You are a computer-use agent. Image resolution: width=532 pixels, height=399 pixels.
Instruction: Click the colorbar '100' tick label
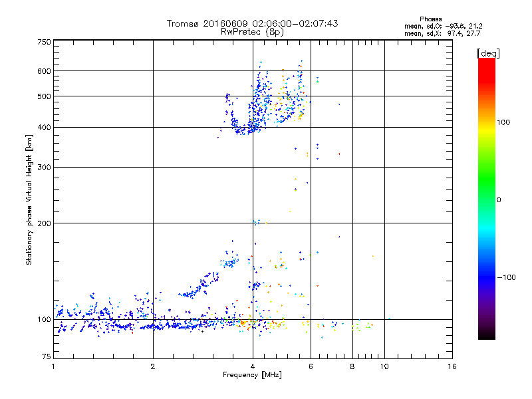(503, 122)
